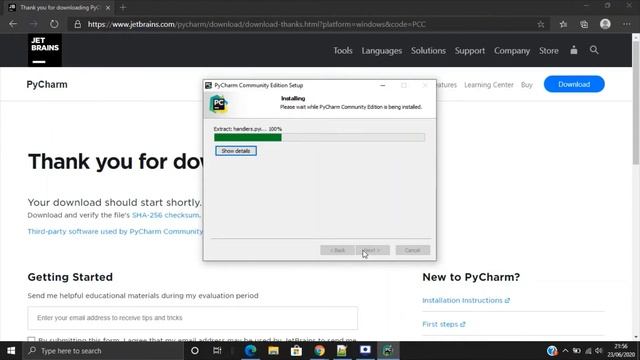This screenshot has width=640, height=360.
Task: Open Chrome from taskbar
Action: click(x=319, y=351)
